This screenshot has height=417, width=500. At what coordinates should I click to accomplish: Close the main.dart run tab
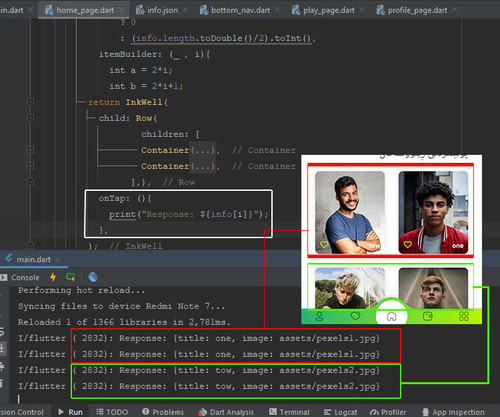[58, 259]
